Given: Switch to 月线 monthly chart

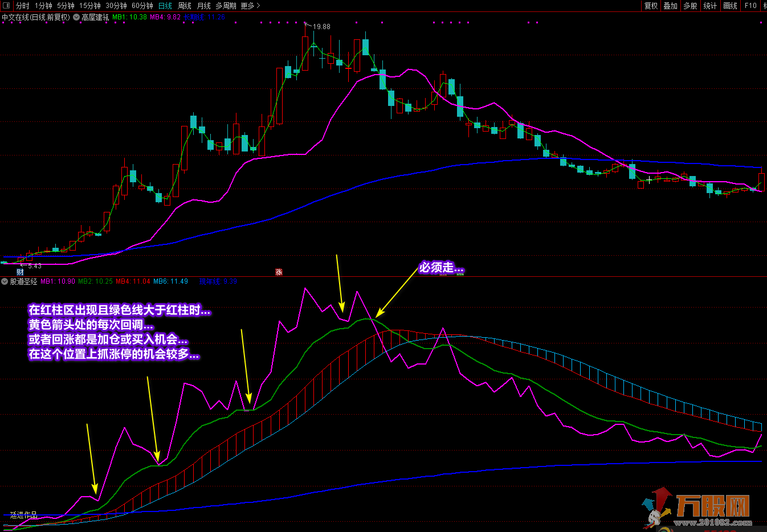Looking at the screenshot, I should point(203,6).
